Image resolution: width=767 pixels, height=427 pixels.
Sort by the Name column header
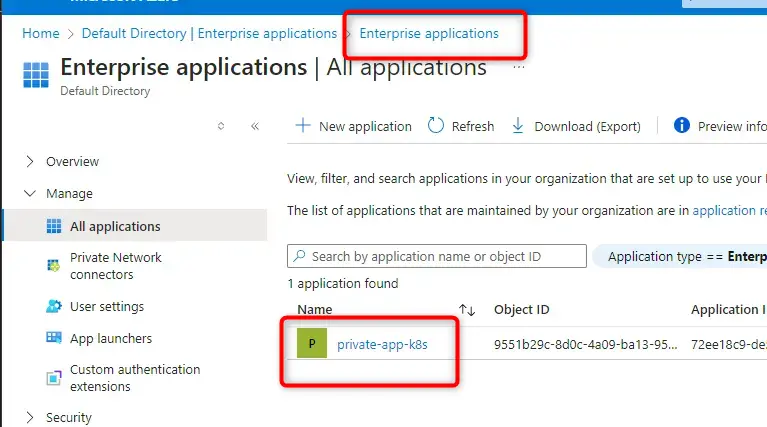(x=315, y=310)
